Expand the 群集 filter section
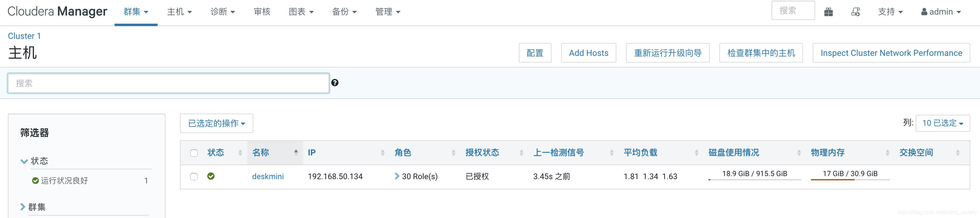 33,207
